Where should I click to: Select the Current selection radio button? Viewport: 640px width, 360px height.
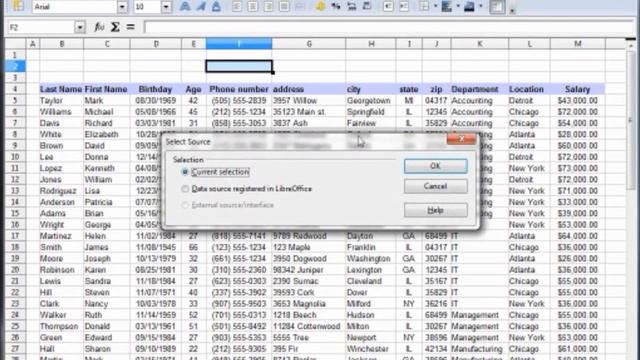point(185,172)
